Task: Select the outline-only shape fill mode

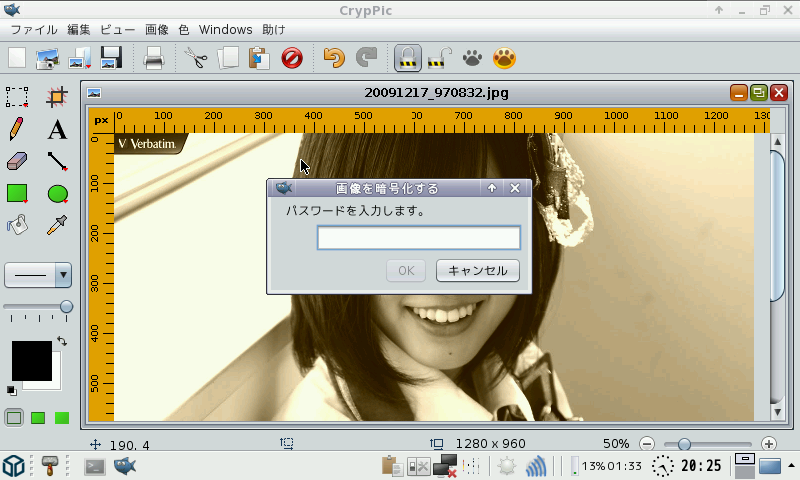Action: pyautogui.click(x=15, y=418)
